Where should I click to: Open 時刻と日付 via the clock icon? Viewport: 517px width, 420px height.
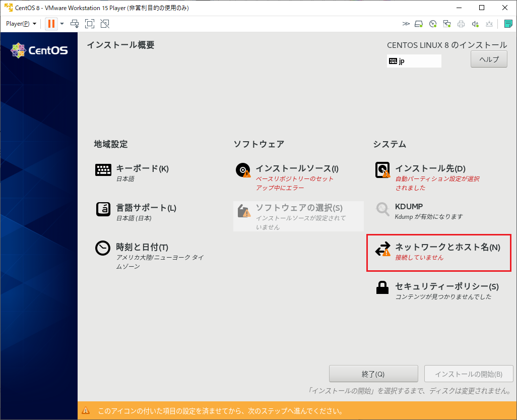(x=103, y=248)
